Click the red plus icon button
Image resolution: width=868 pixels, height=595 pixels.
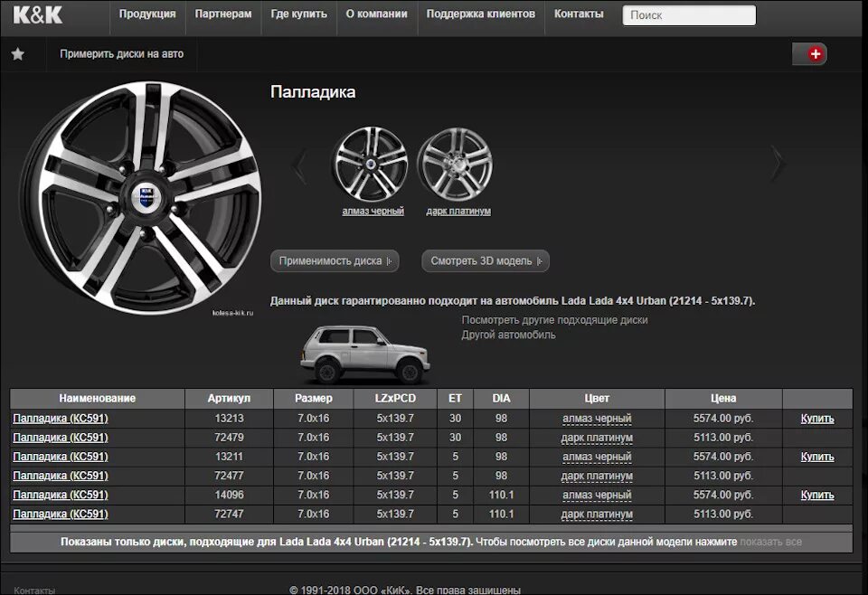815,53
